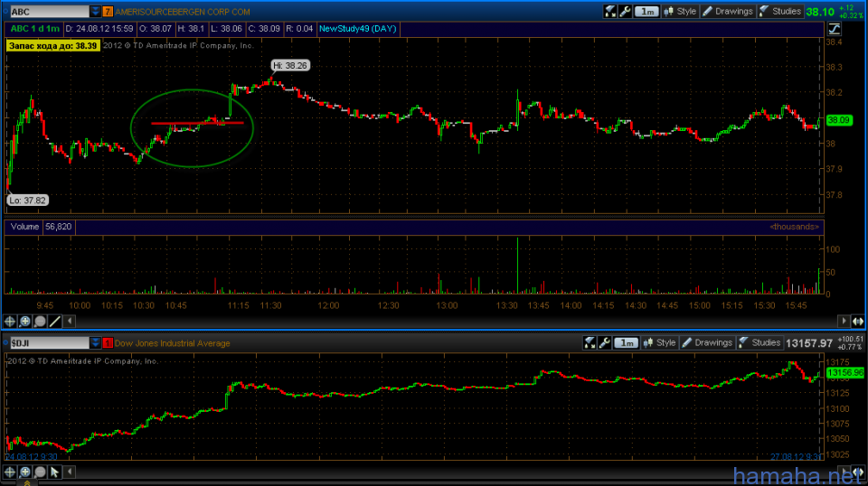Click the flask quick-study icon on ABC chart

tap(610, 11)
